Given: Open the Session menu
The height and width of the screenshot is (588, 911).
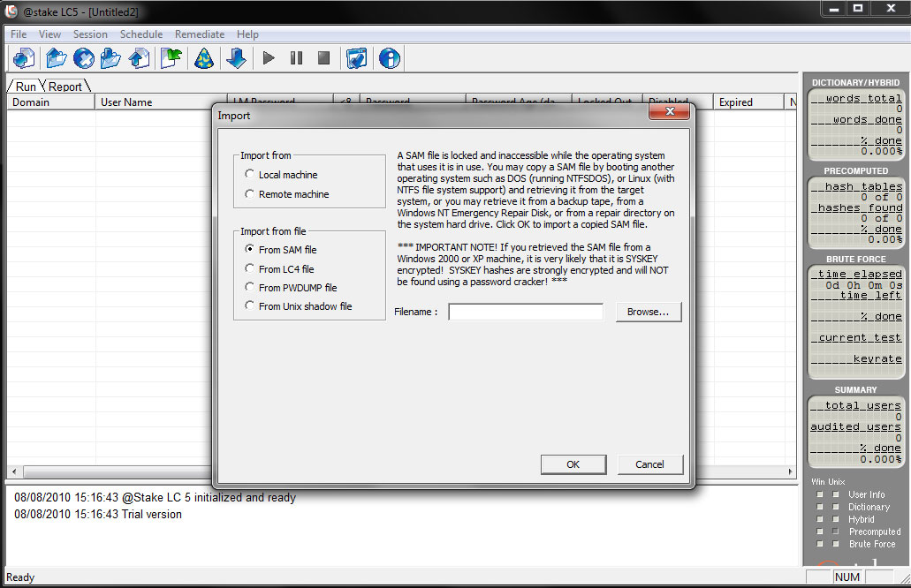Looking at the screenshot, I should pos(90,34).
